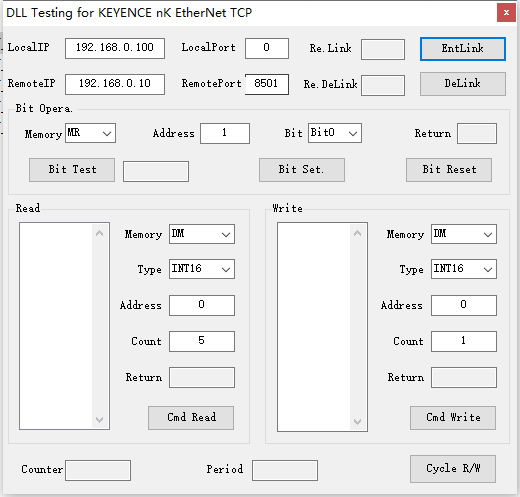Close the DLL Testing window
The height and width of the screenshot is (497, 520).
coord(506,13)
